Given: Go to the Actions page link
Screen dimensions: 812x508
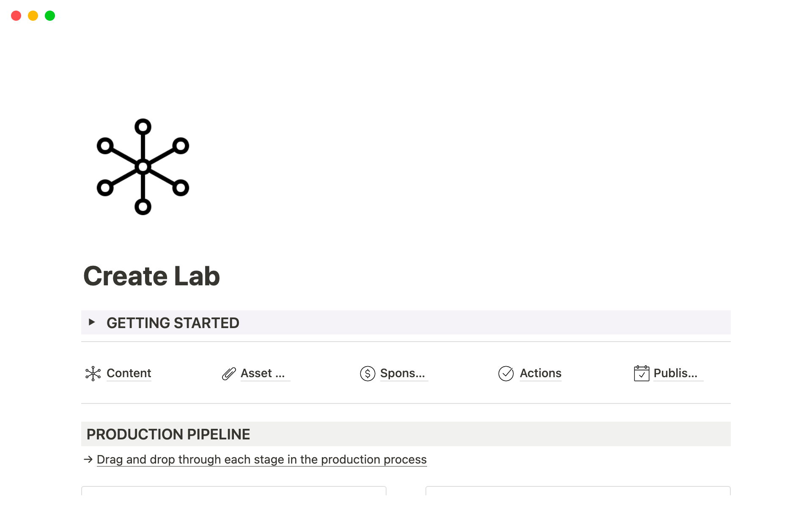Looking at the screenshot, I should pos(540,373).
